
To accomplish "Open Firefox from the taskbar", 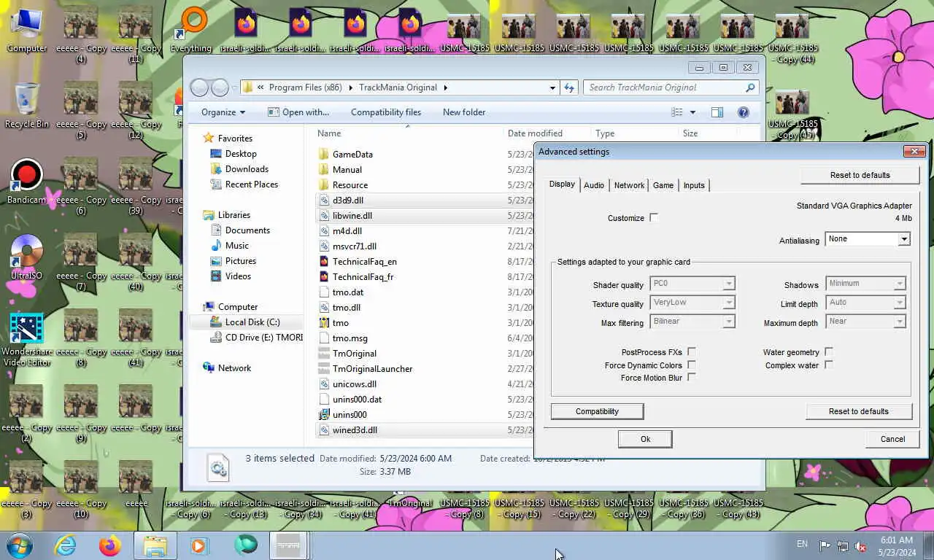I will [x=110, y=545].
